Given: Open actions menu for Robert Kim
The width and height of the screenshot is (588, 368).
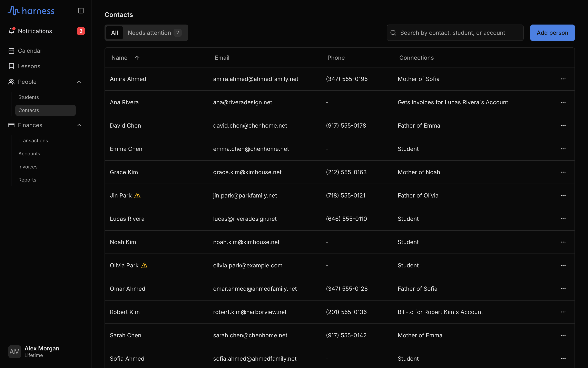Looking at the screenshot, I should click(563, 312).
